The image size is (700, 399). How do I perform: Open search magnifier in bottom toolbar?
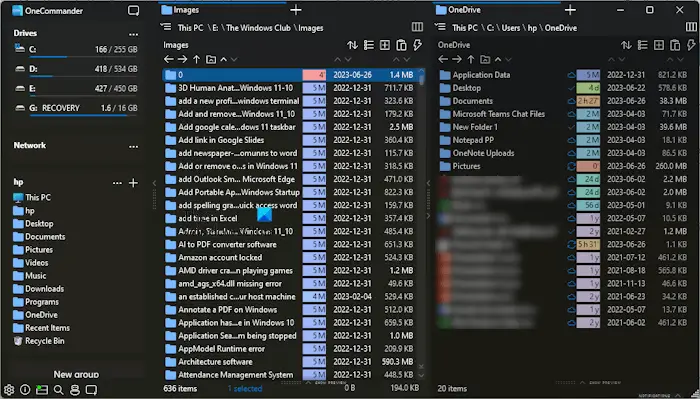(x=58, y=390)
